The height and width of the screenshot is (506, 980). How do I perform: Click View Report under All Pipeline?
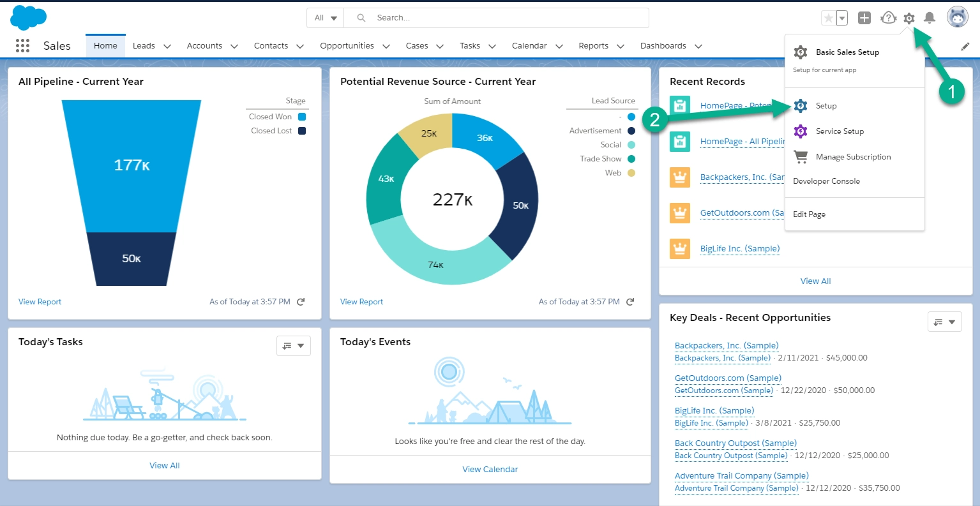40,302
